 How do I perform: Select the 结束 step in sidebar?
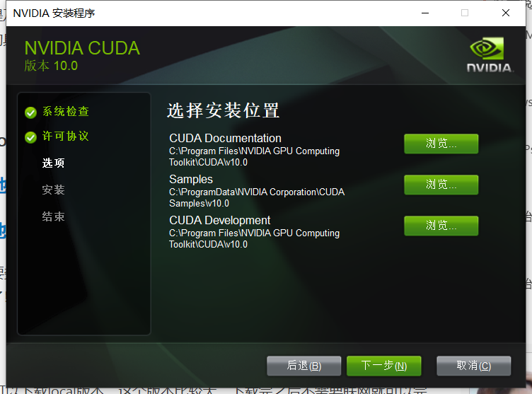point(53,216)
